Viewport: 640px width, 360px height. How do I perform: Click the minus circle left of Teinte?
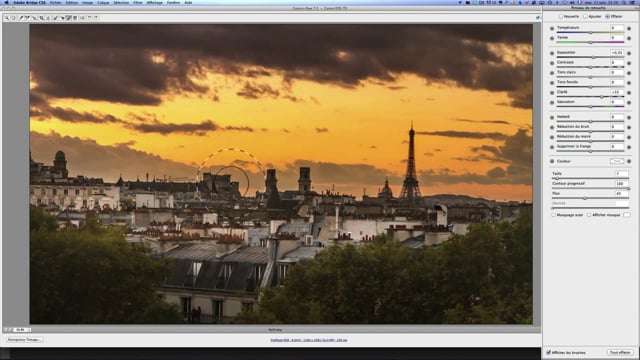point(552,38)
